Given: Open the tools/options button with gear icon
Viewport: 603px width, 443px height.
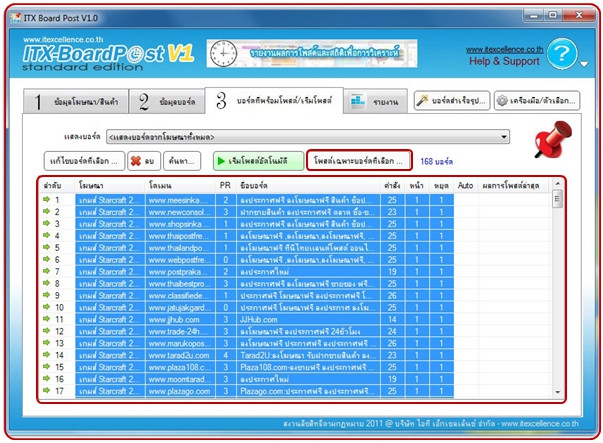Looking at the screenshot, I should pyautogui.click(x=537, y=101).
